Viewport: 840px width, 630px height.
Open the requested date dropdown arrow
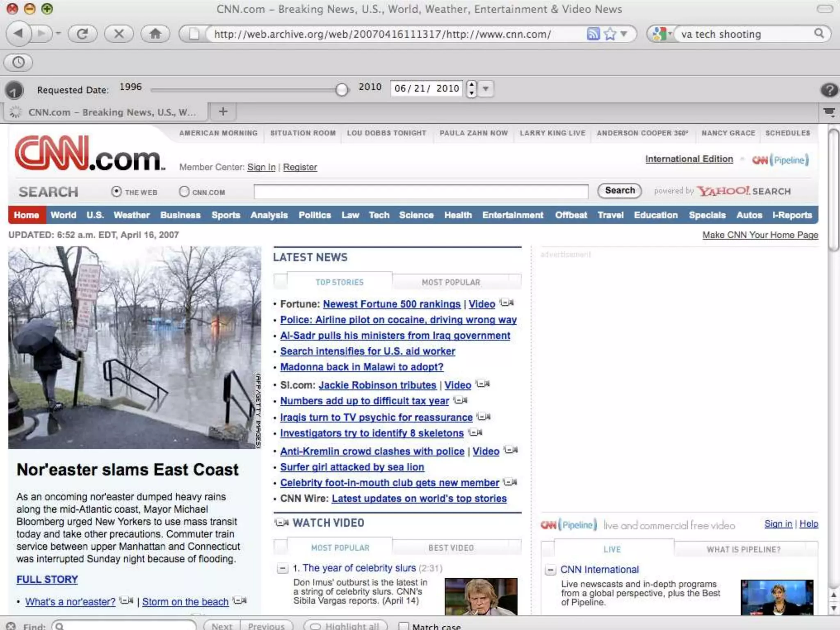click(x=486, y=89)
